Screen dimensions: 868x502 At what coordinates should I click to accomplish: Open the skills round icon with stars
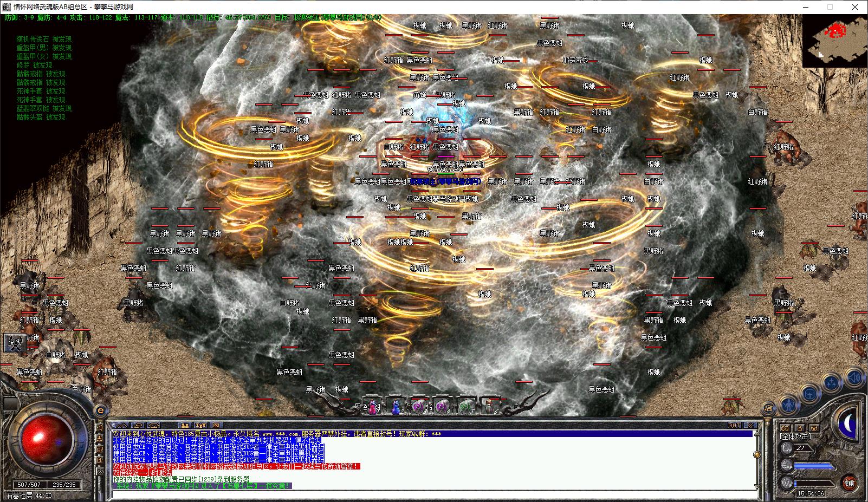pos(831,383)
